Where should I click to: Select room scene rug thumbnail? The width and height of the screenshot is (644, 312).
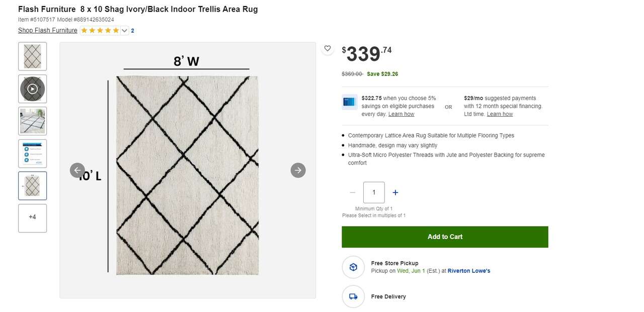coord(33,121)
